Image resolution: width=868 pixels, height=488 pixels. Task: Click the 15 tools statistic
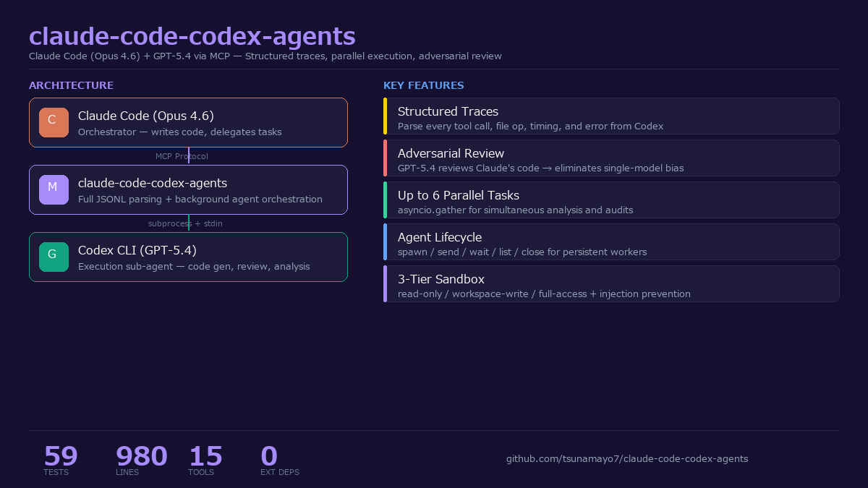click(x=205, y=456)
